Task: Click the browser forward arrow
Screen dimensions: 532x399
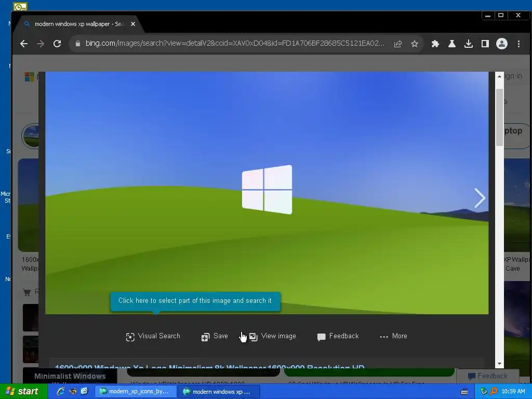Action: (41, 44)
